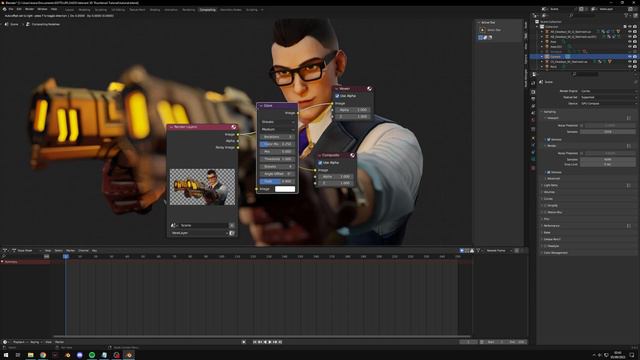Open File Explorer from taskbar
The image size is (640, 360).
pyautogui.click(x=31, y=355)
